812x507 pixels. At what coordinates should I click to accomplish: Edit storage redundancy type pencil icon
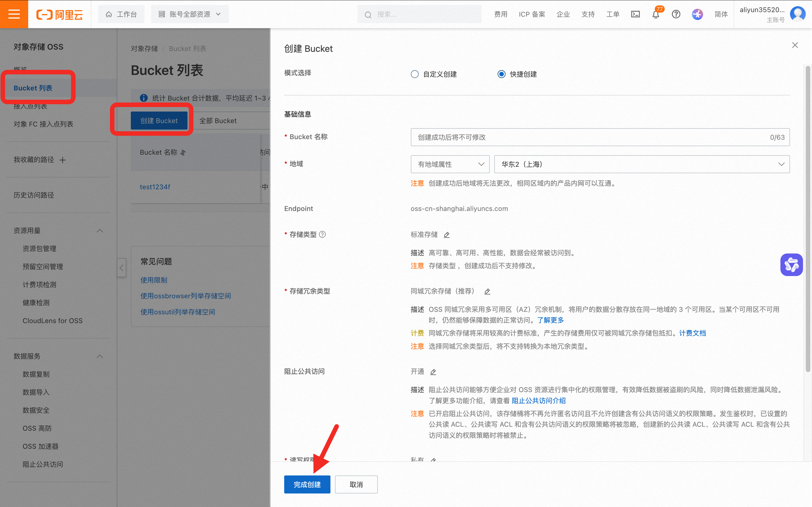click(x=487, y=292)
